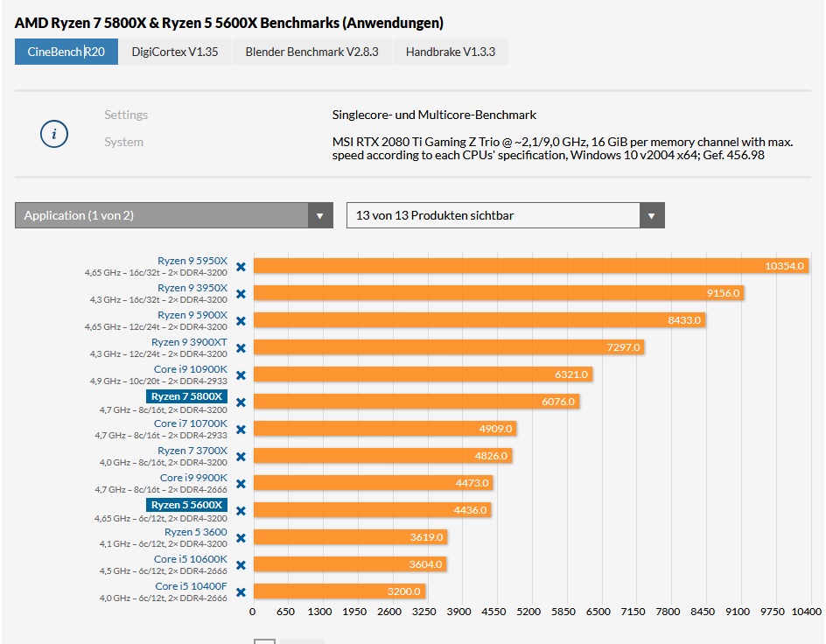
Task: Open the Application (1 von 2) dropdown
Action: pyautogui.click(x=174, y=215)
